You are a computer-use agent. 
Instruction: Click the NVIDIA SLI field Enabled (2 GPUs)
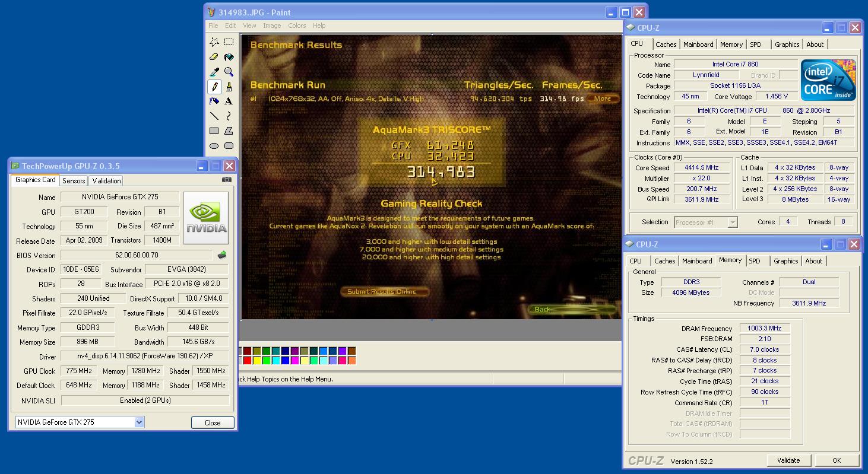(x=145, y=400)
